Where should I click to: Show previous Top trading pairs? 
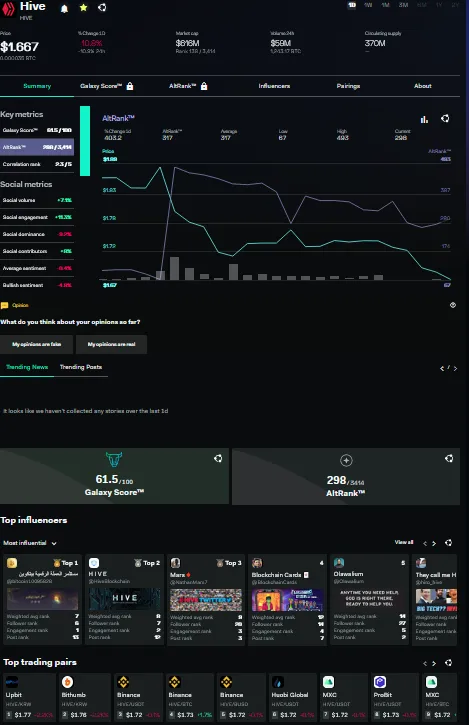[425, 663]
